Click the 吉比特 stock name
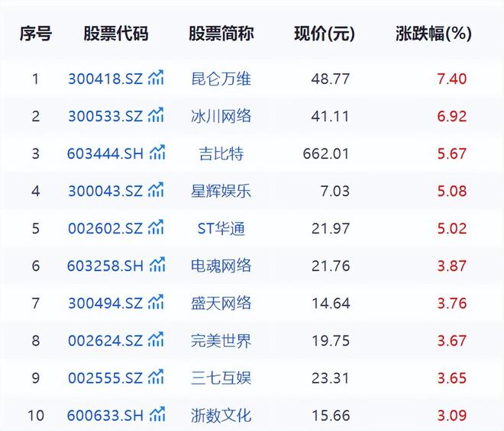The width and height of the screenshot is (504, 431). click(x=221, y=153)
